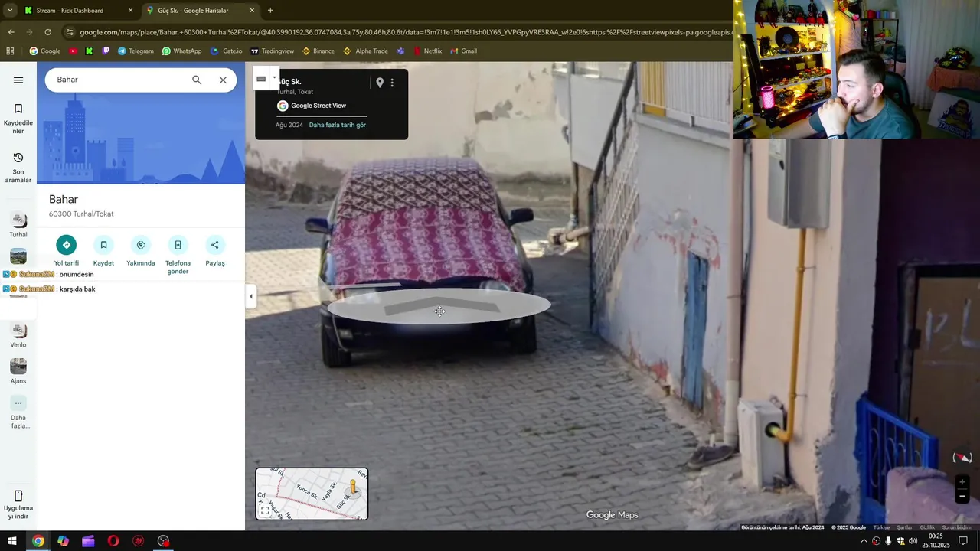
Task: Open the Kick bookmark icon
Action: tap(90, 51)
